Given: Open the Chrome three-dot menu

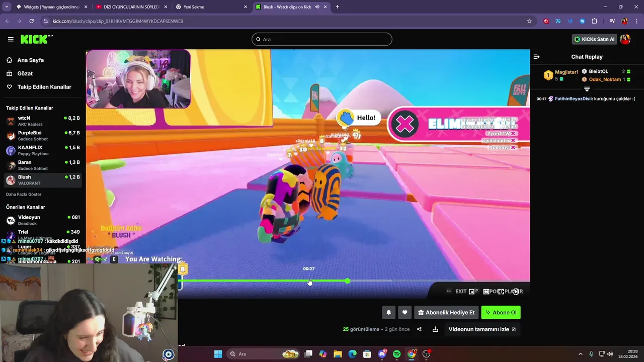Looking at the screenshot, I should click(x=636, y=21).
